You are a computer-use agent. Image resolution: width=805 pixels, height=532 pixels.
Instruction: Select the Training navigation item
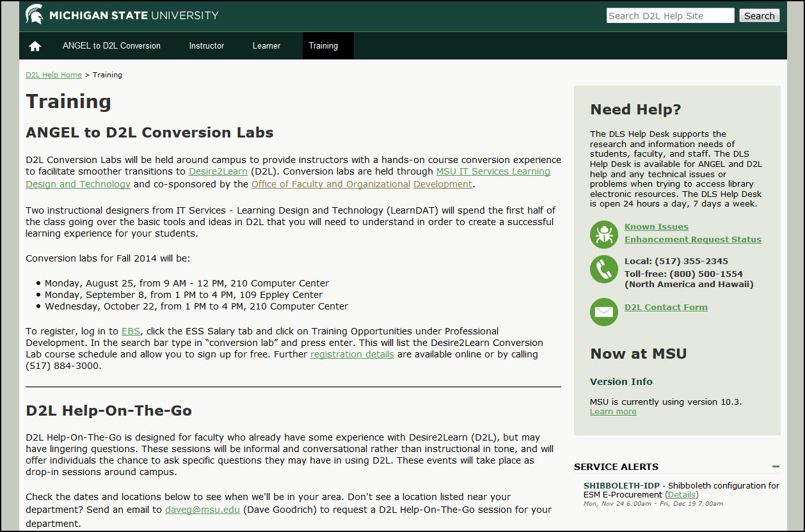(328, 45)
